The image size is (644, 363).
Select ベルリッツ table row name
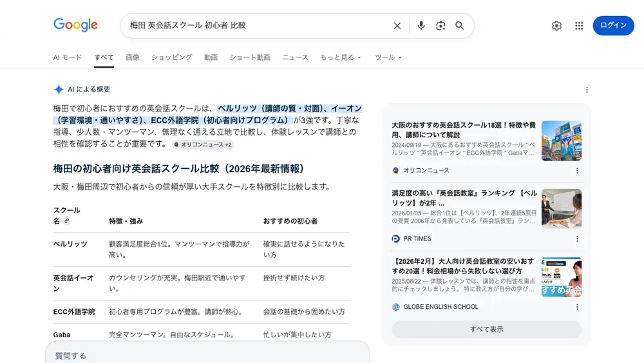pyautogui.click(x=70, y=244)
